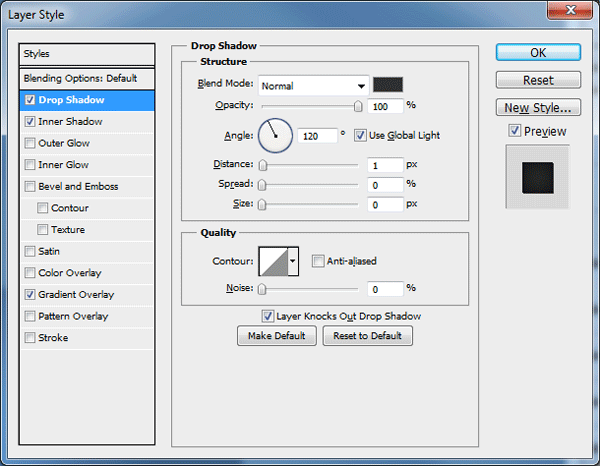Screen dimensions: 600x466
Task: Check the Contour sub-option box
Action: [x=42, y=208]
